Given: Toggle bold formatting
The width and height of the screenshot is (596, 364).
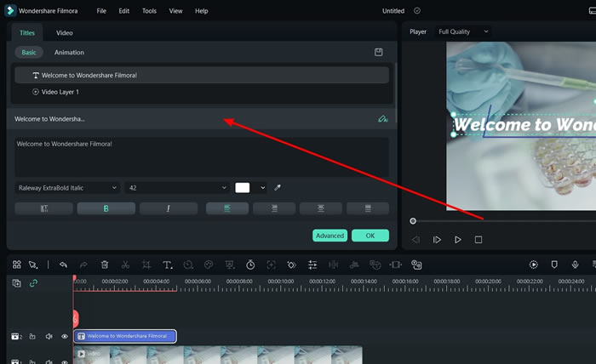Looking at the screenshot, I should click(106, 208).
